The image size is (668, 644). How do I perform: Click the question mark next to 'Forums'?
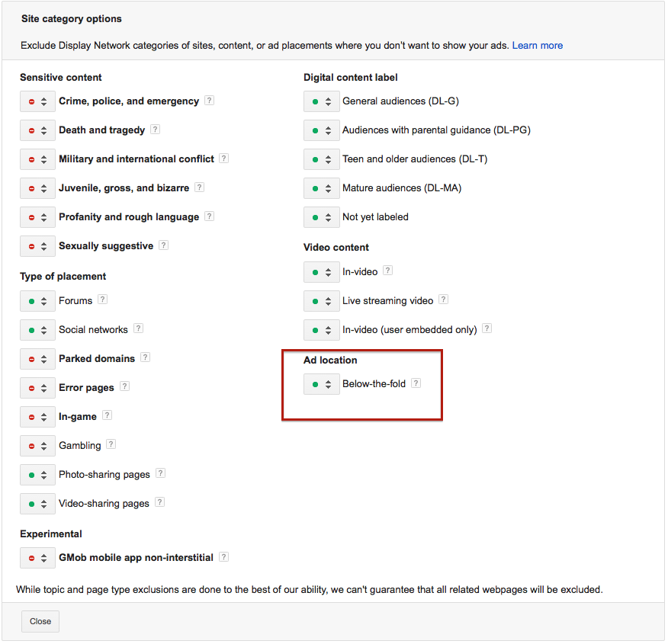[103, 300]
